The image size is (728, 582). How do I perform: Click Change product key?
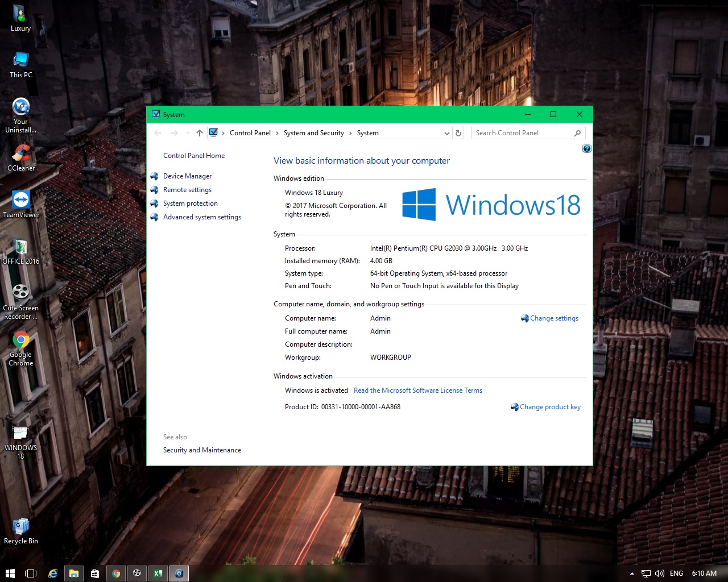[x=550, y=407]
